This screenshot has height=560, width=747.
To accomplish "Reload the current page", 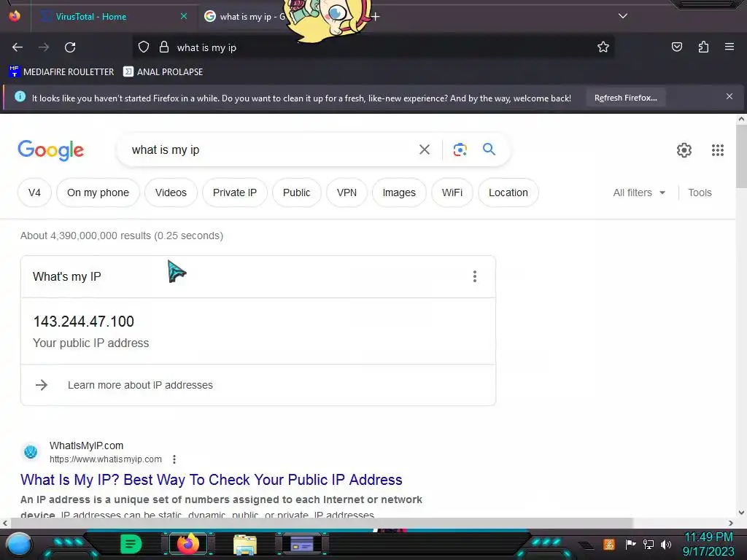I will (70, 47).
